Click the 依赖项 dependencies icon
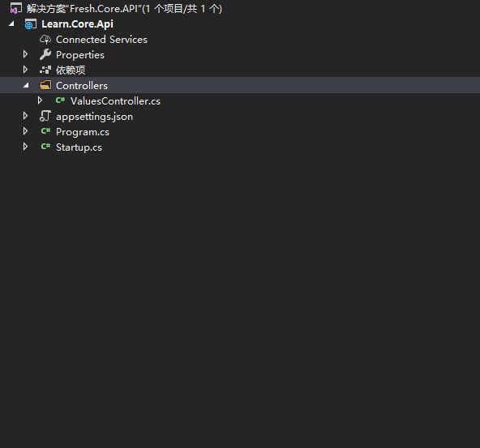The height and width of the screenshot is (448, 480). pos(45,70)
